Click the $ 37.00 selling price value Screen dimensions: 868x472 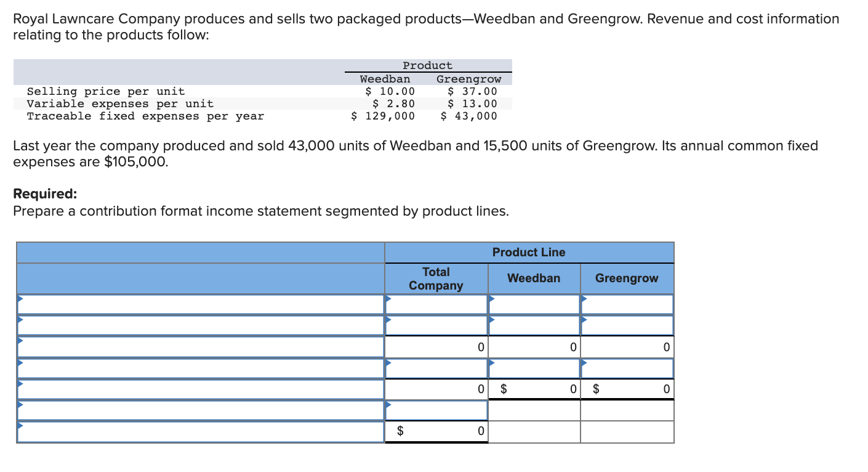[x=472, y=92]
